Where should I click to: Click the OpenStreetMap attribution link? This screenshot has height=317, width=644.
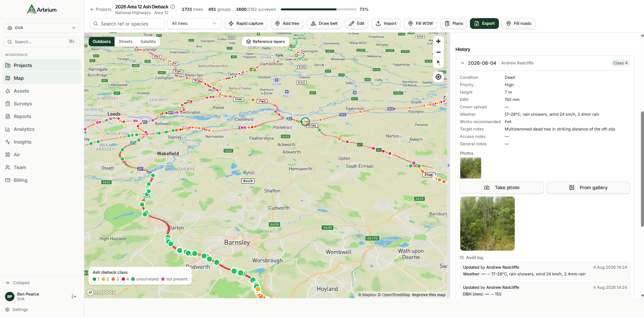click(x=394, y=295)
